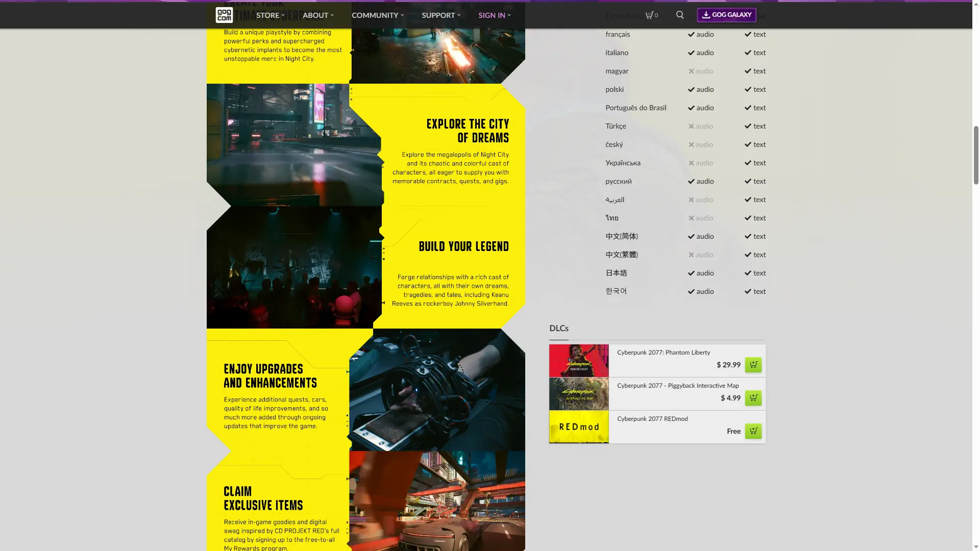Open the Sign In menu
Screen dimensions: 980x551
pyautogui.click(x=494, y=15)
